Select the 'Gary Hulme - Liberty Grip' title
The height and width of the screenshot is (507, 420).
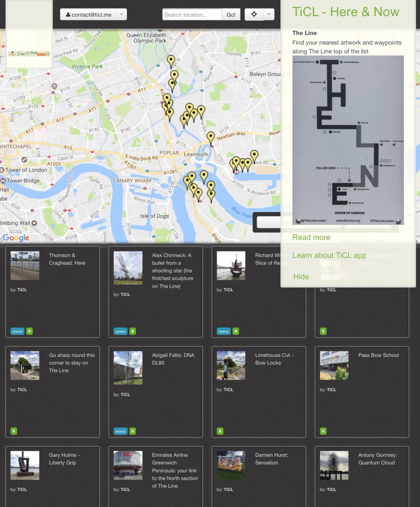(x=65, y=459)
